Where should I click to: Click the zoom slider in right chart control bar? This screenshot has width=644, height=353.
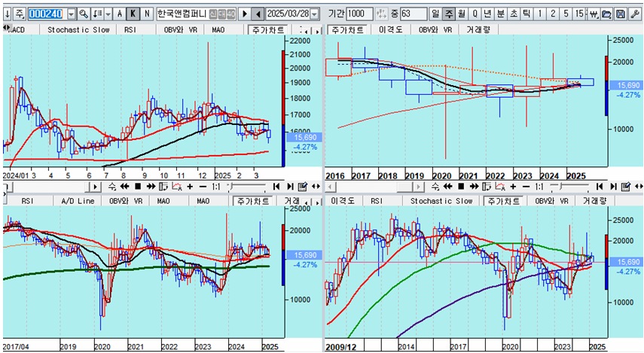[x=570, y=187]
